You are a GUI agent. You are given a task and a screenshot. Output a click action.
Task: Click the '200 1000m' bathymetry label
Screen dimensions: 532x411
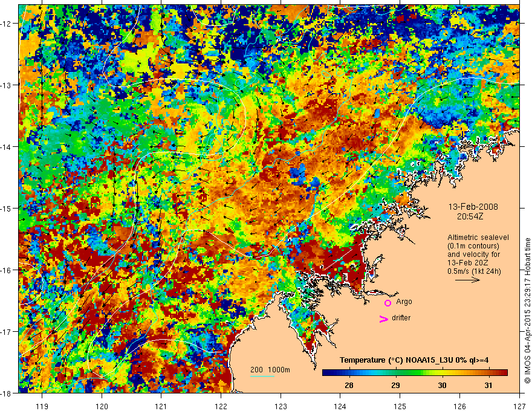click(x=270, y=370)
